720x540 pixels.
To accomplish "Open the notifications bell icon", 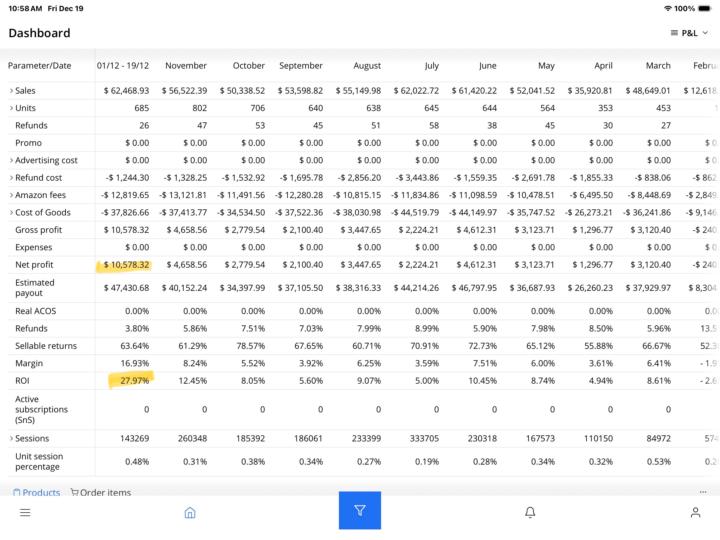I will coord(530,512).
